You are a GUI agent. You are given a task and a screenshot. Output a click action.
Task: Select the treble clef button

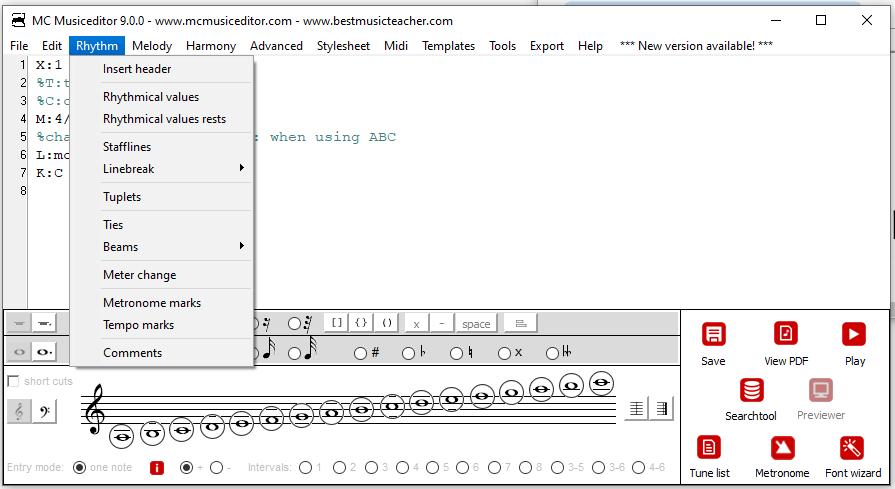pos(19,411)
